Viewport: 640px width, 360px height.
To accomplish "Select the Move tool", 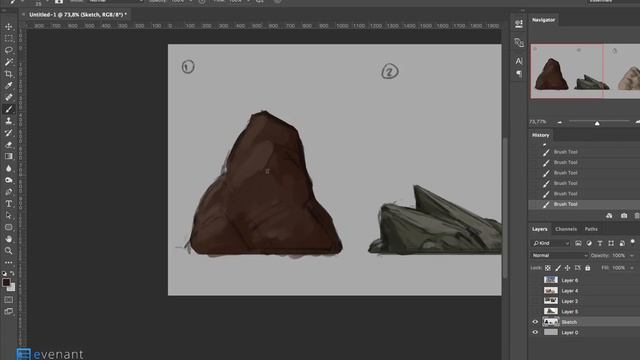I will tap(9, 27).
